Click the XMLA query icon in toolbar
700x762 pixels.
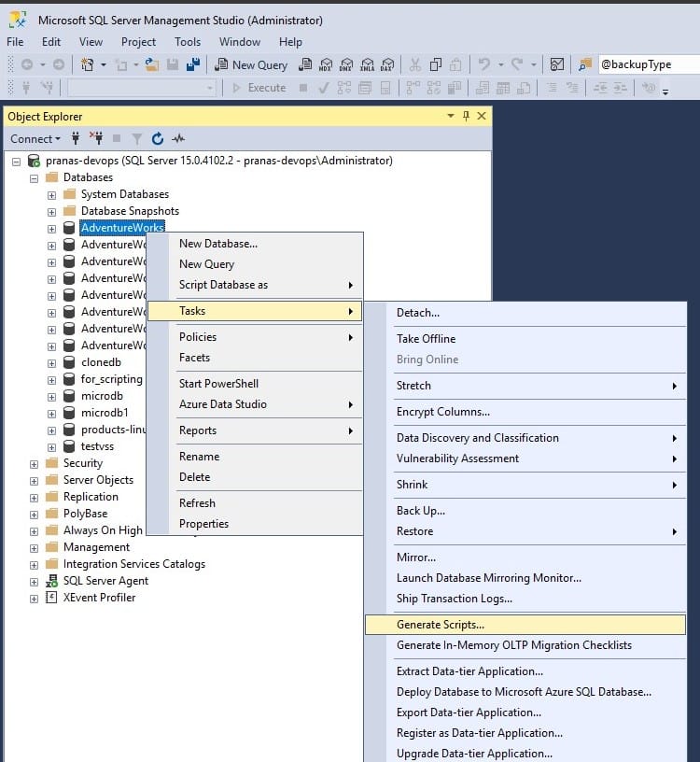point(367,64)
